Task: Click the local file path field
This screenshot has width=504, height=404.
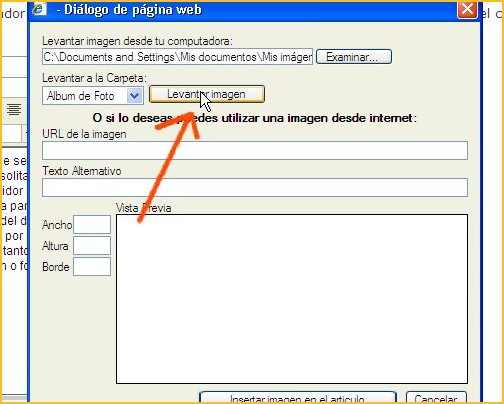Action: coord(177,57)
